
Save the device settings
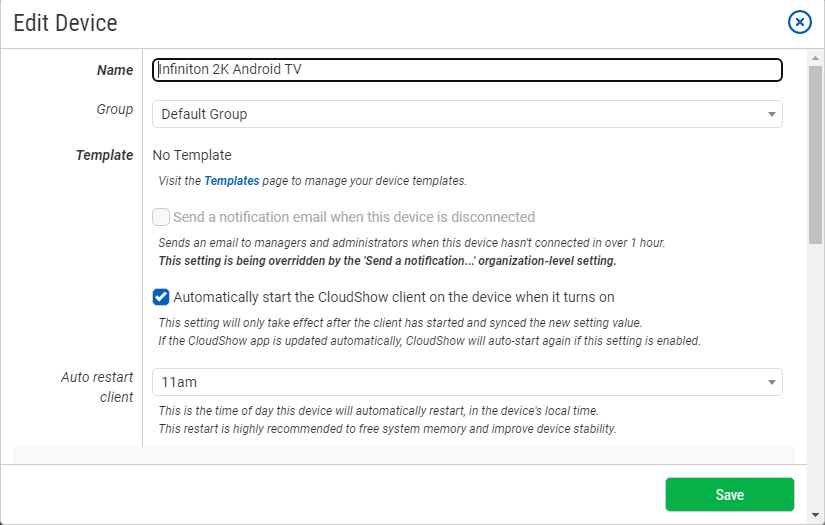[729, 494]
